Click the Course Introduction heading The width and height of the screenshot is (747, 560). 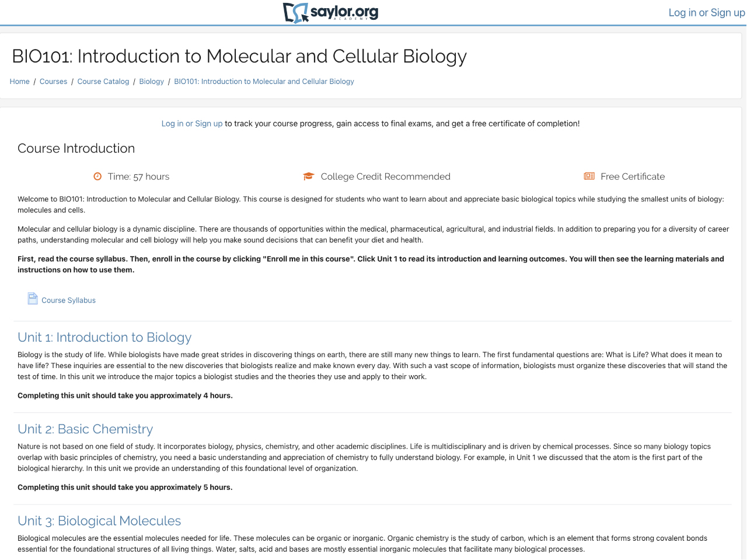[76, 148]
